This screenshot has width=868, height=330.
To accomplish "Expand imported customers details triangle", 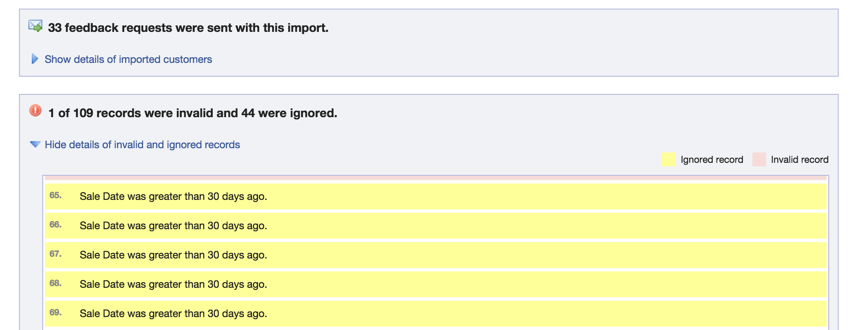I will (35, 59).
